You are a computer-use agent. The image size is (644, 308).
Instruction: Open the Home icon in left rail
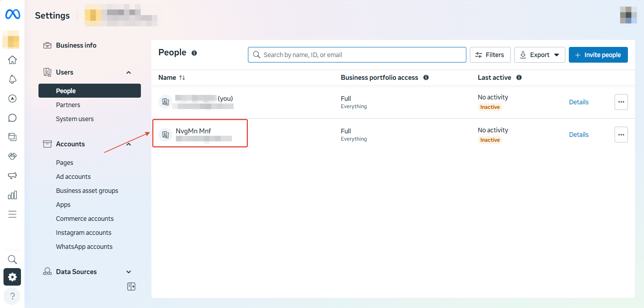[13, 60]
